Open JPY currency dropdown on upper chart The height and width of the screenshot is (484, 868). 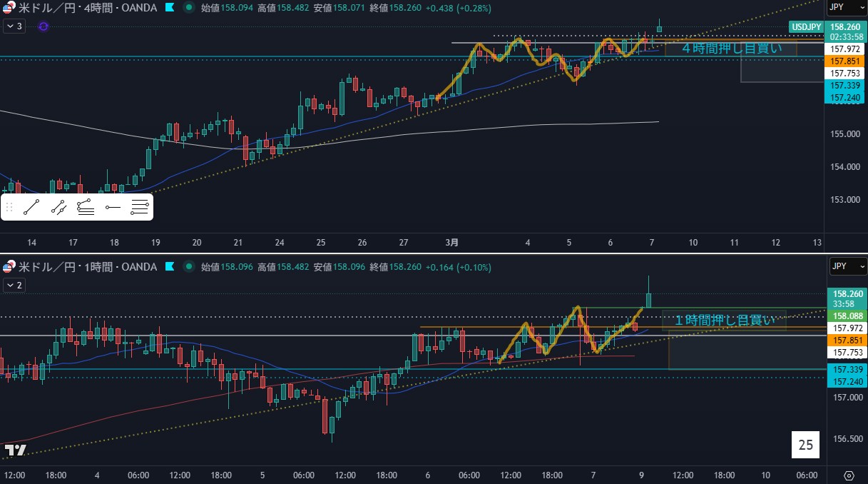pyautogui.click(x=847, y=8)
